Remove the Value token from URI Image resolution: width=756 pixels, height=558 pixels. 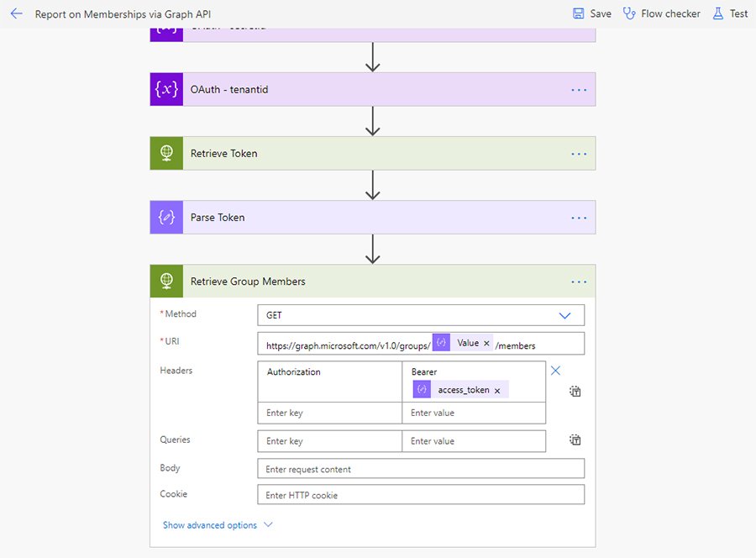click(486, 343)
